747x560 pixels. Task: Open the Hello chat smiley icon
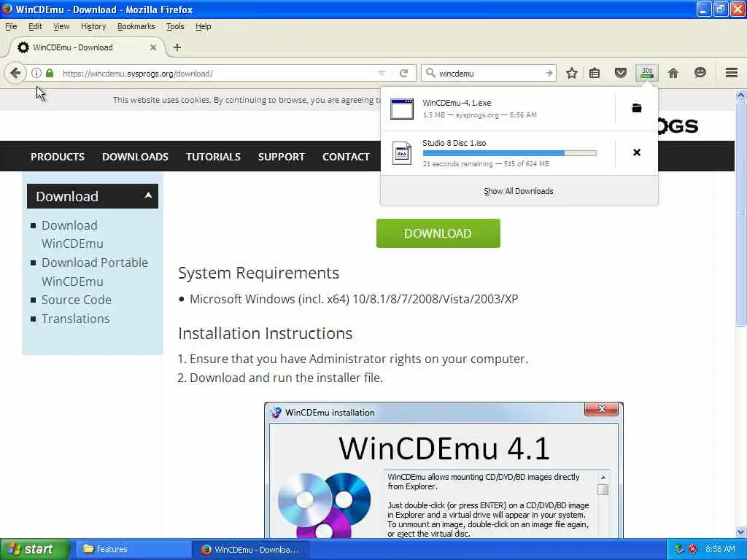700,73
